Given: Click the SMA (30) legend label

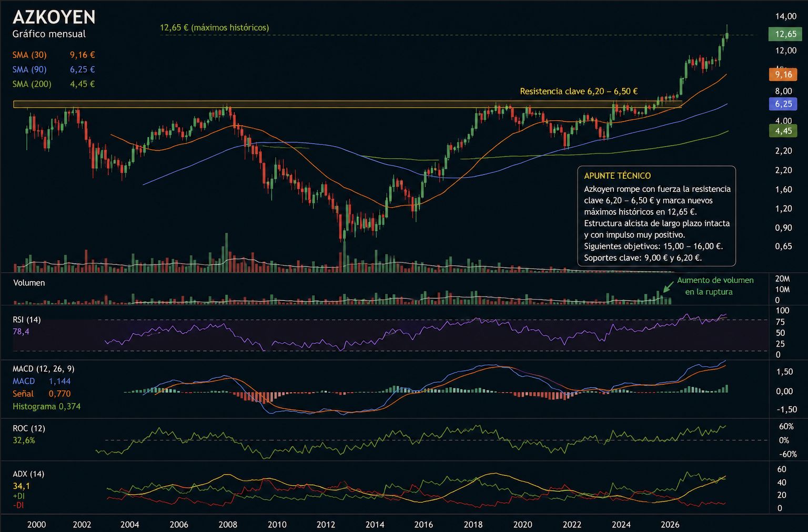Looking at the screenshot, I should point(29,55).
